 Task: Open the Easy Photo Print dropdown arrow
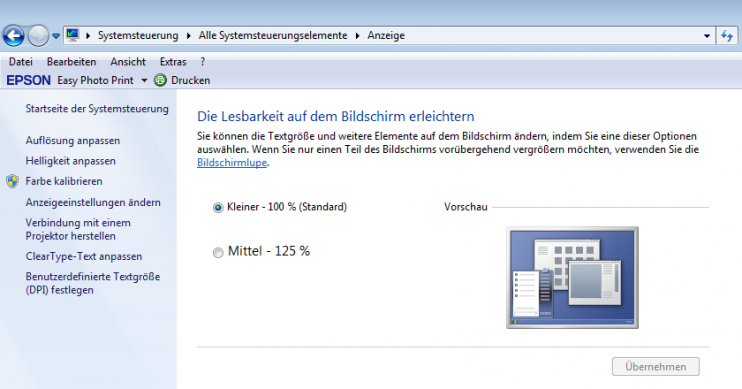tap(144, 80)
